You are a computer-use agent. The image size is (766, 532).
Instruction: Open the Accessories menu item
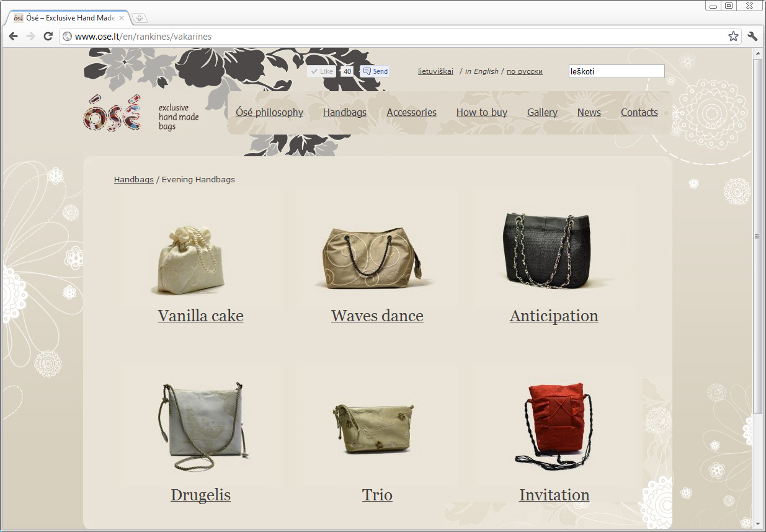tap(411, 112)
